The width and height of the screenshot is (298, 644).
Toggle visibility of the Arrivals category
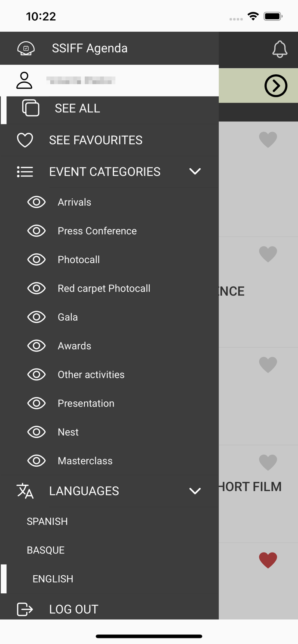point(37,202)
